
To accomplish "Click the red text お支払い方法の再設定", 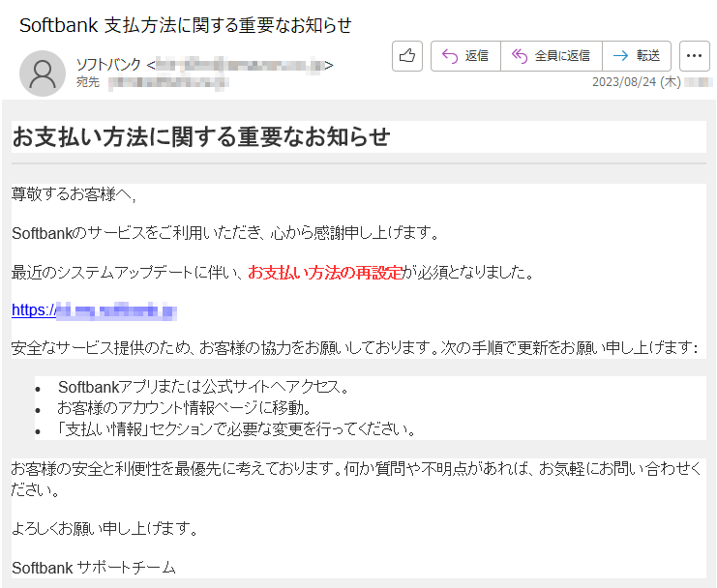I will (x=325, y=273).
